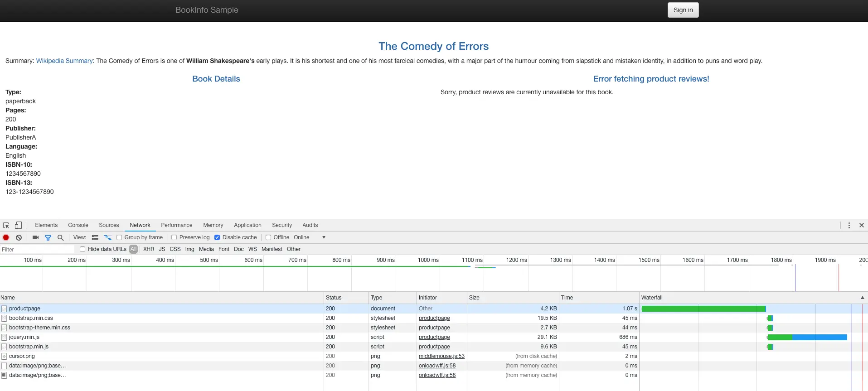The image size is (868, 391).
Task: Activate the inspect element picker icon
Action: (6, 225)
